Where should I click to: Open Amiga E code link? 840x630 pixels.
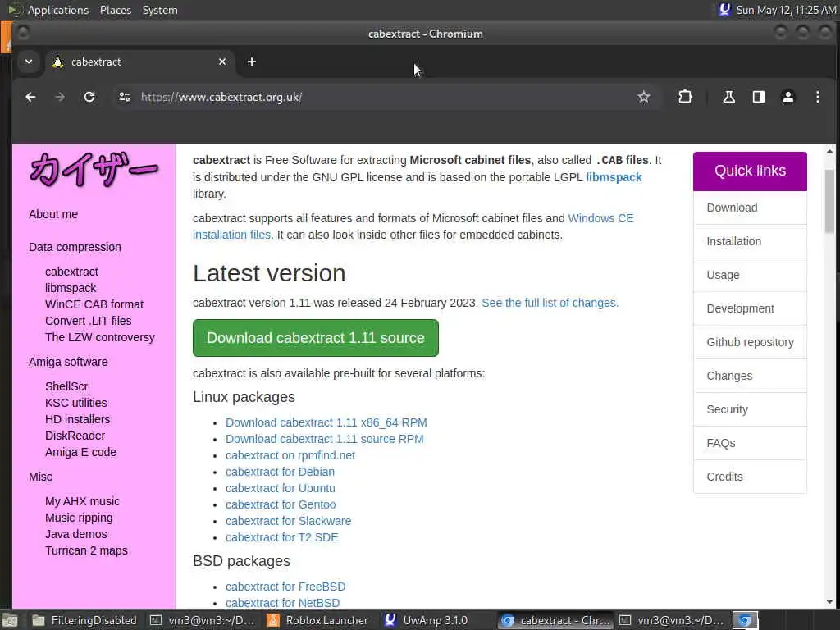(81, 452)
